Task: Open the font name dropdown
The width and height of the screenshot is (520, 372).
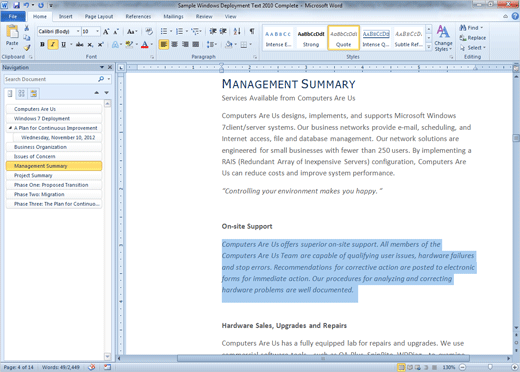Action: coord(78,31)
